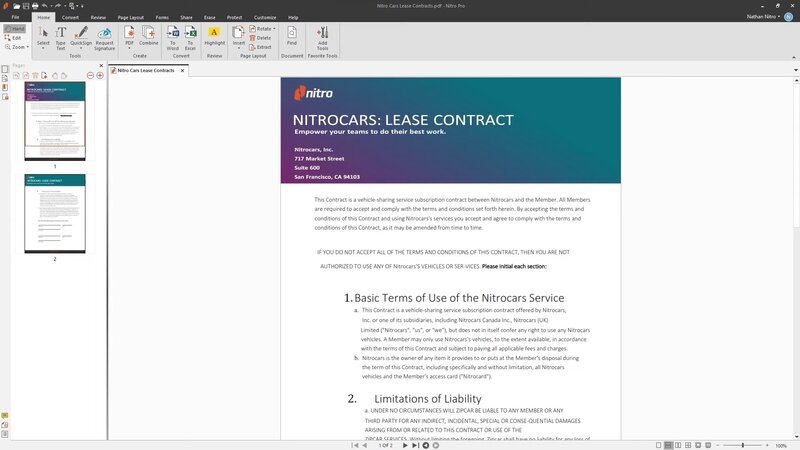The width and height of the screenshot is (800, 450).
Task: Switch to facing pages view
Action: pyautogui.click(x=678, y=445)
